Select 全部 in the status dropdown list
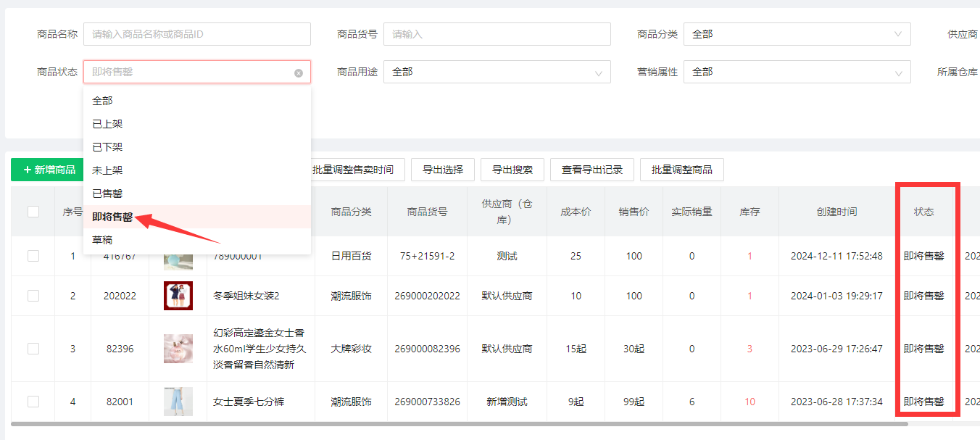 coord(102,101)
